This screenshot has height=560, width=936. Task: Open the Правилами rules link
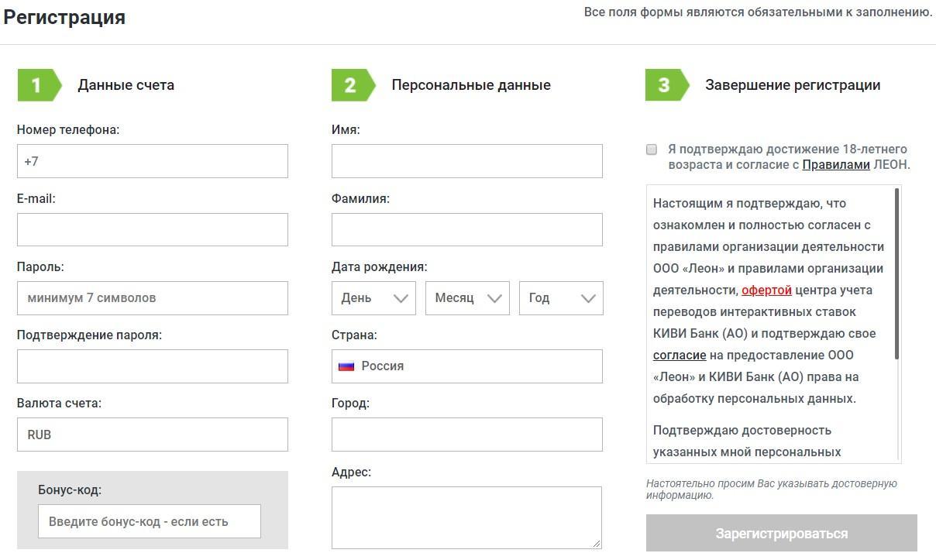coord(835,165)
